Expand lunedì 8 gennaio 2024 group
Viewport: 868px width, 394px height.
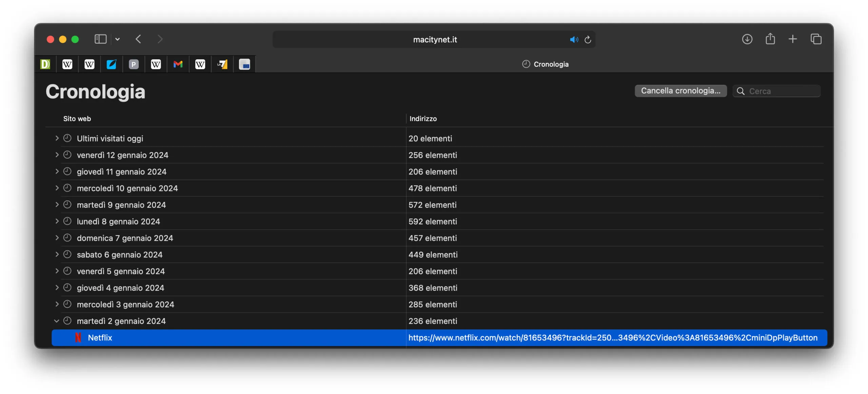pyautogui.click(x=57, y=221)
